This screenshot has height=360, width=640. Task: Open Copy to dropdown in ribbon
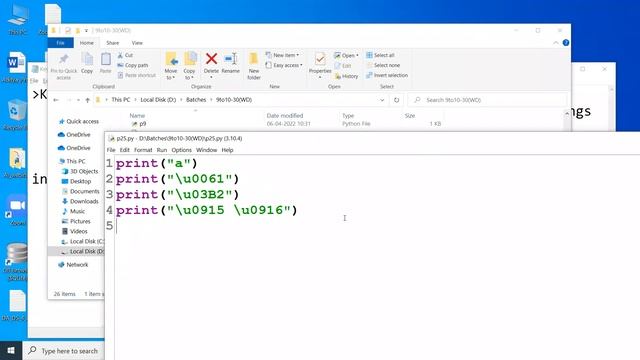click(189, 66)
